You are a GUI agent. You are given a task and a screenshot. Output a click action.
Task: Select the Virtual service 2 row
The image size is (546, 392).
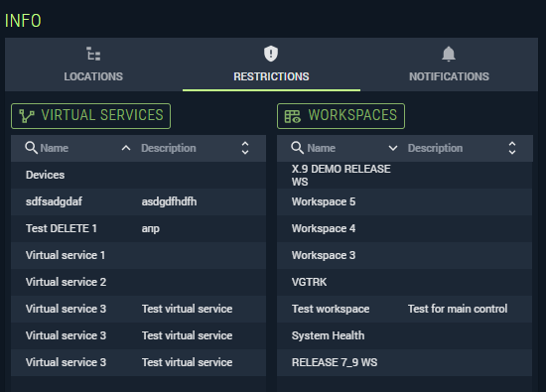tap(139, 282)
